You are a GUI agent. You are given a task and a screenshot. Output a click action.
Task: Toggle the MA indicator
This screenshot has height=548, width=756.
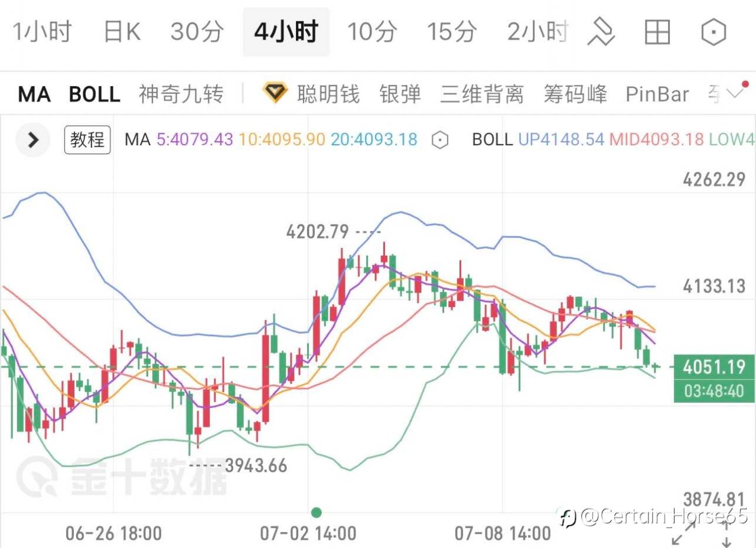click(x=34, y=94)
